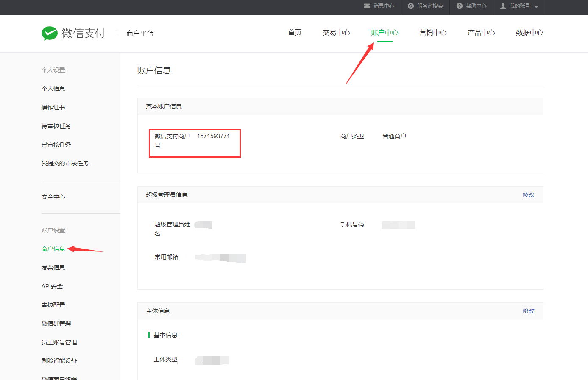Screen dimensions: 588x380
Task: Click the My Account user icon
Action: coord(503,6)
